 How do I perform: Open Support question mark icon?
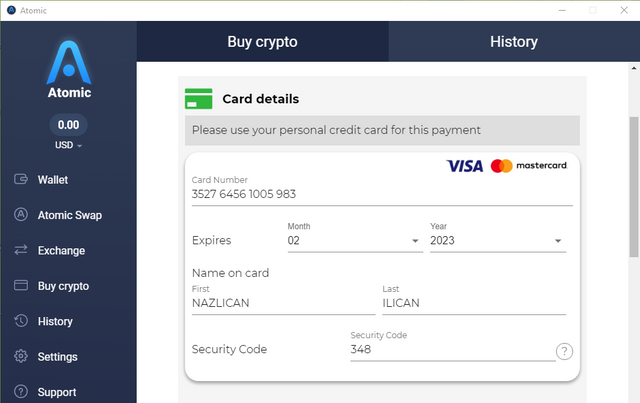pyautogui.click(x=21, y=392)
